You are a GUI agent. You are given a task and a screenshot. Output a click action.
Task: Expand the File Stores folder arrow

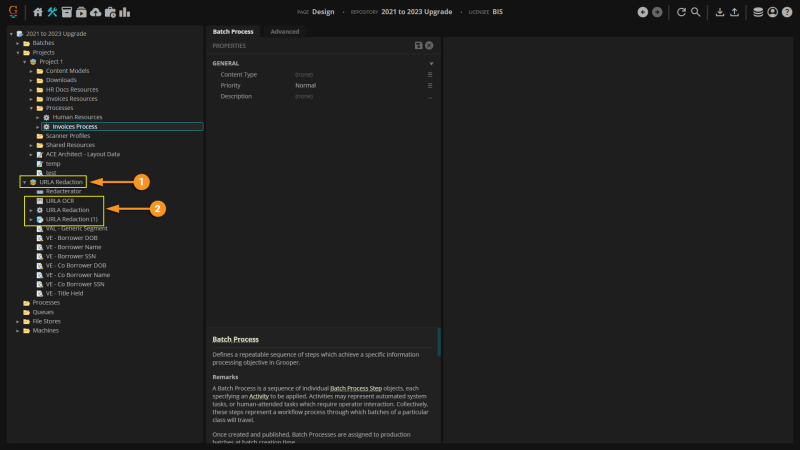18,321
